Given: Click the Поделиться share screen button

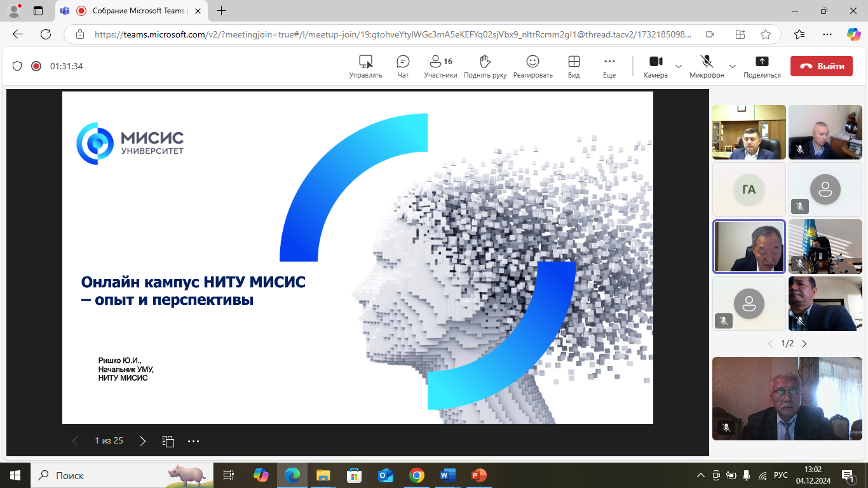Looking at the screenshot, I should [x=762, y=66].
